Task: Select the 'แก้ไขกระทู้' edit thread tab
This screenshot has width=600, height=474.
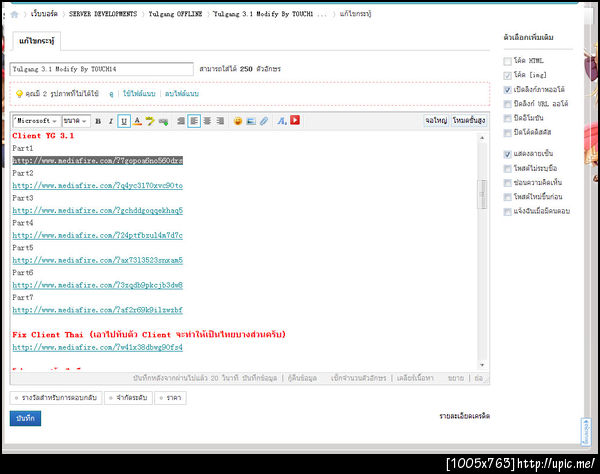Action: point(37,41)
